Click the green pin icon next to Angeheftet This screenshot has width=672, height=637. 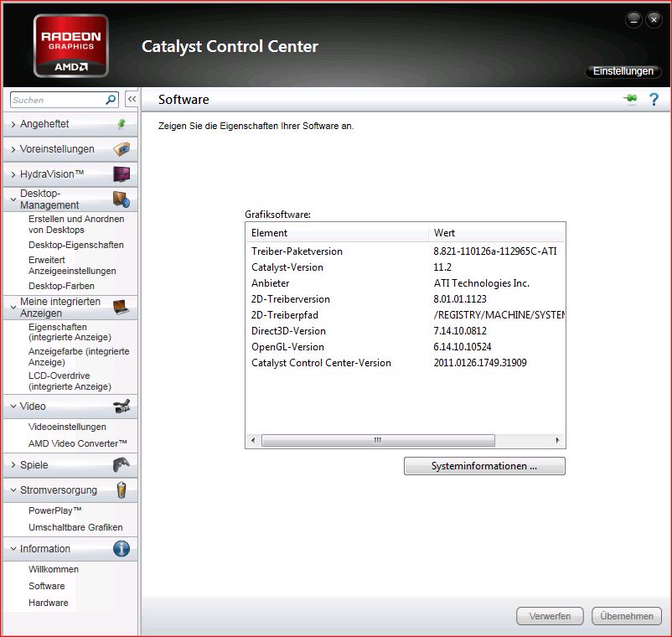[x=121, y=124]
